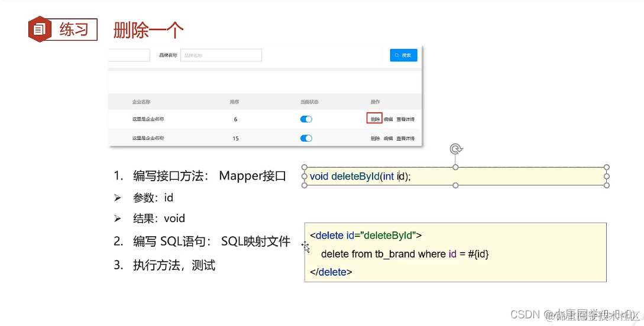Screen dimensions: 644x326
Task: Click 编辑 link in row 6
Action: pos(388,119)
